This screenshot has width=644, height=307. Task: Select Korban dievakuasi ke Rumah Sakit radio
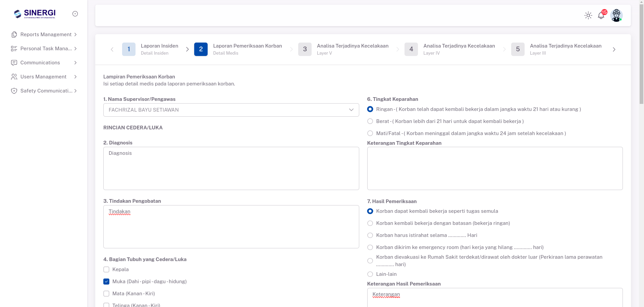(370, 261)
